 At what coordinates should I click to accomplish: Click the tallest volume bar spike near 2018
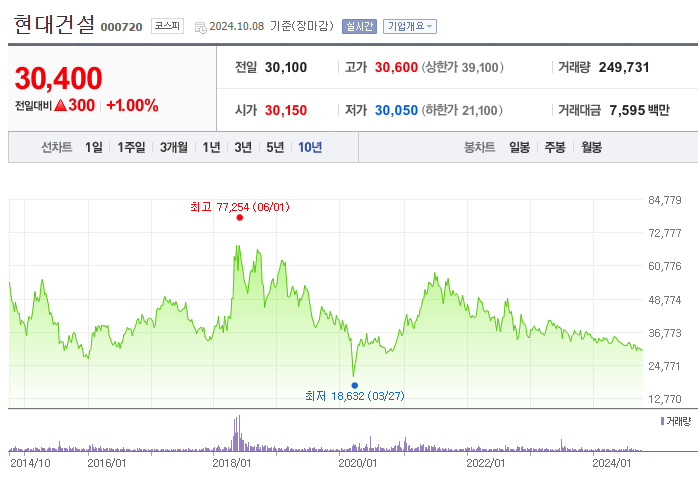pyautogui.click(x=239, y=434)
